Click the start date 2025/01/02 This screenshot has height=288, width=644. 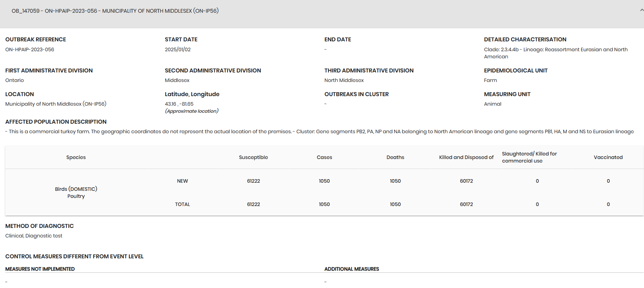coord(178,49)
